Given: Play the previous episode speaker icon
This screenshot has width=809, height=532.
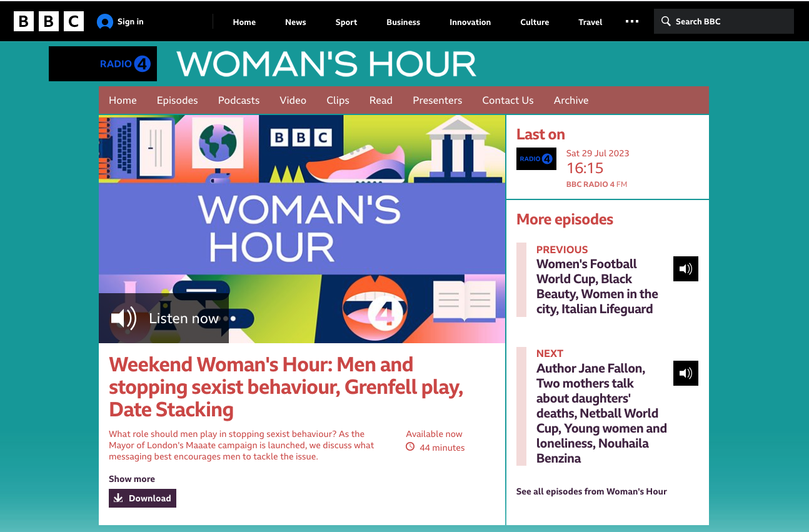Looking at the screenshot, I should click(x=685, y=269).
